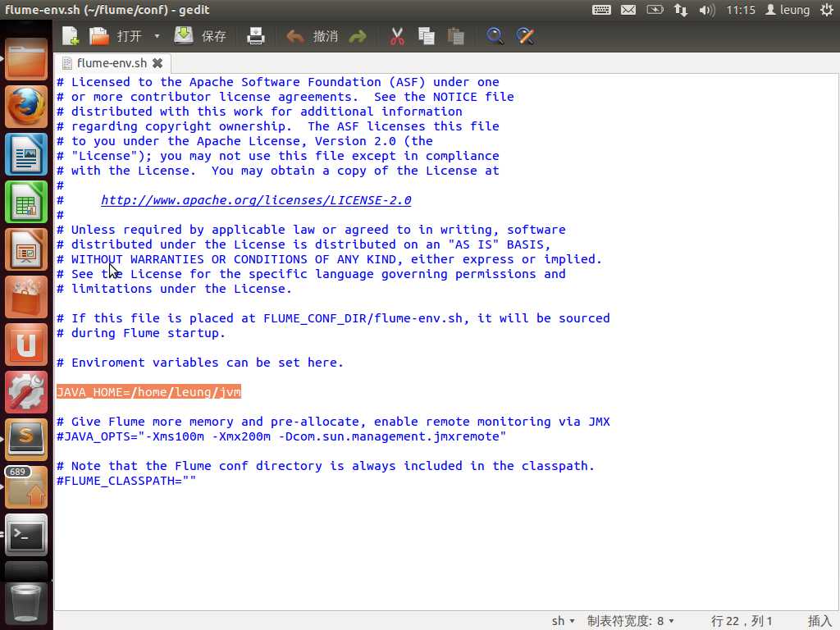840x630 pixels.
Task: Open LibreOffice Impress from launcher
Action: coord(25,249)
